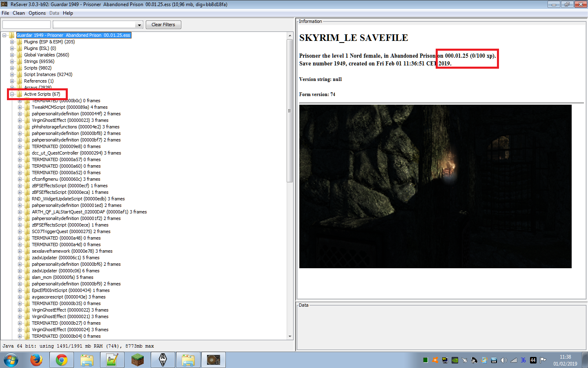Open the network signal strength tray icon
588x368 pixels.
tap(513, 360)
